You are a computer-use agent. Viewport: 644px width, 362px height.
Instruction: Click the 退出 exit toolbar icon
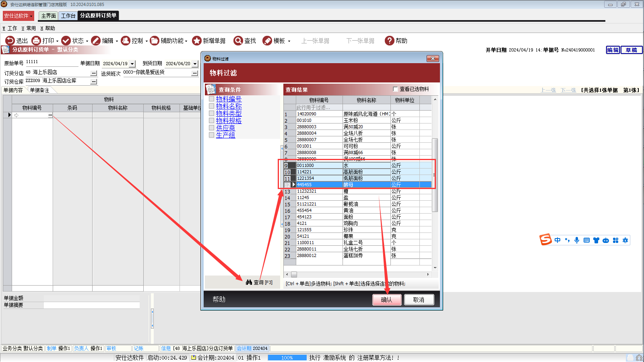10,41
